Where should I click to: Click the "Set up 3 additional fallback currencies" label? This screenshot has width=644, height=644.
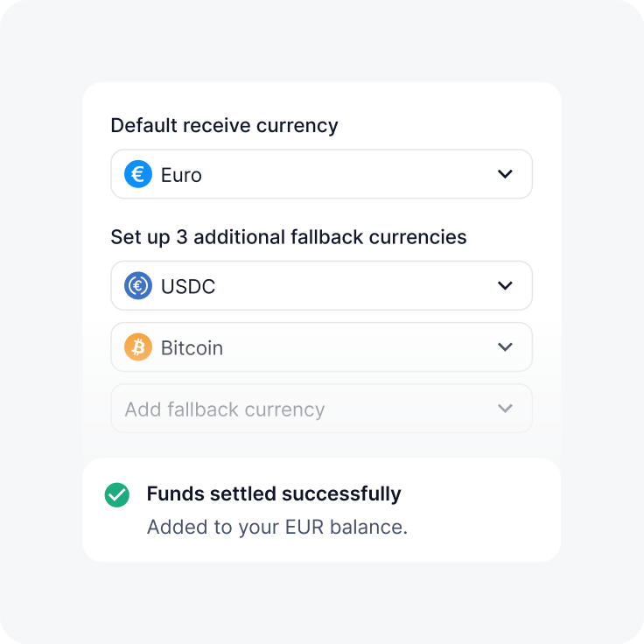289,237
